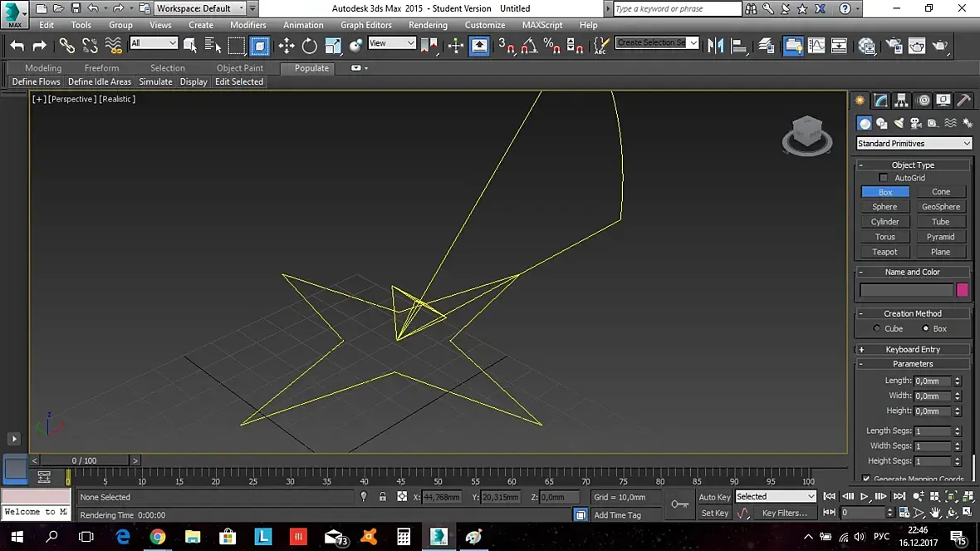Enable the AutoGrid checkbox
Image resolution: width=980 pixels, height=551 pixels.
(x=884, y=178)
